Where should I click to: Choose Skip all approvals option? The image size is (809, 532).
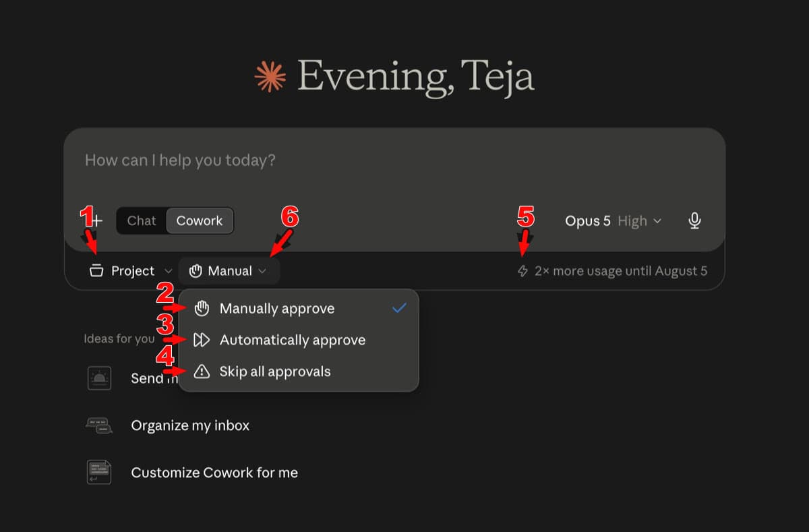point(299,372)
